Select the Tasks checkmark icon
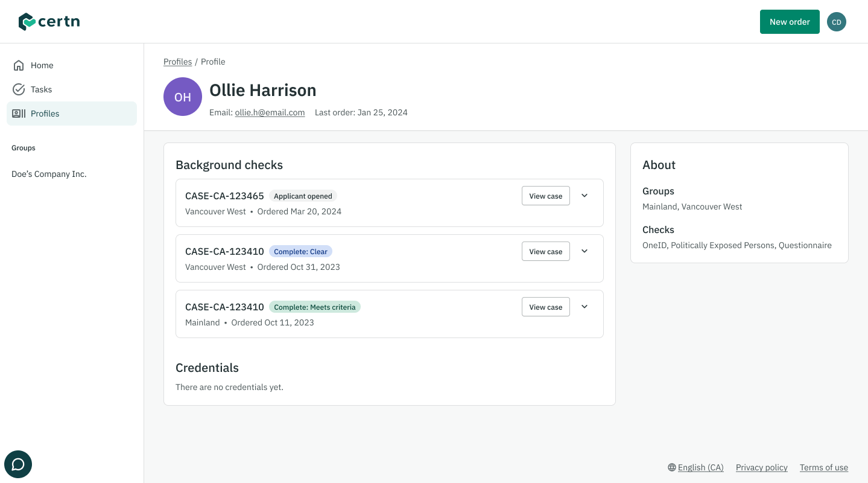868x483 pixels. point(19,89)
